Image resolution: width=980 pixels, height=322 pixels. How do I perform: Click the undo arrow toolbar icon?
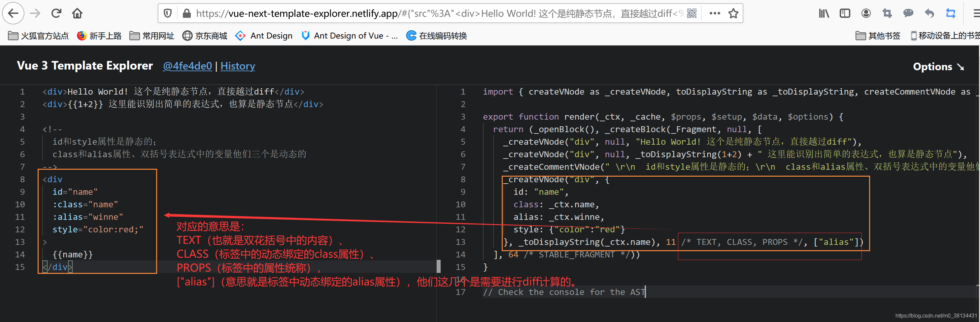pyautogui.click(x=929, y=14)
